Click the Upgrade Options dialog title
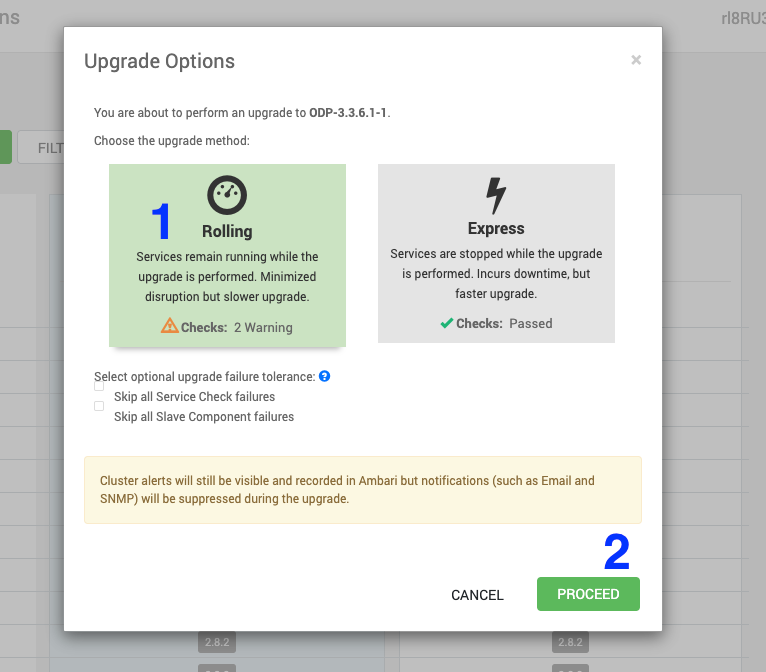766x672 pixels. coord(160,61)
